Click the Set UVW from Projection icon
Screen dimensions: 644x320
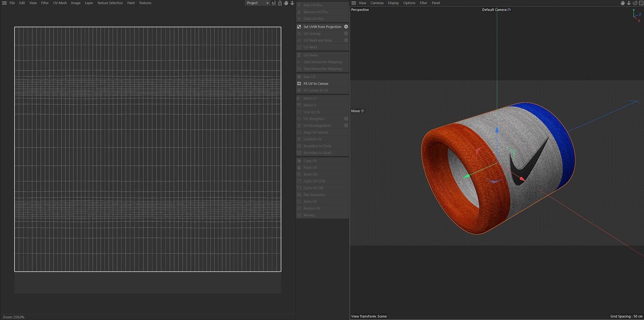tap(299, 27)
